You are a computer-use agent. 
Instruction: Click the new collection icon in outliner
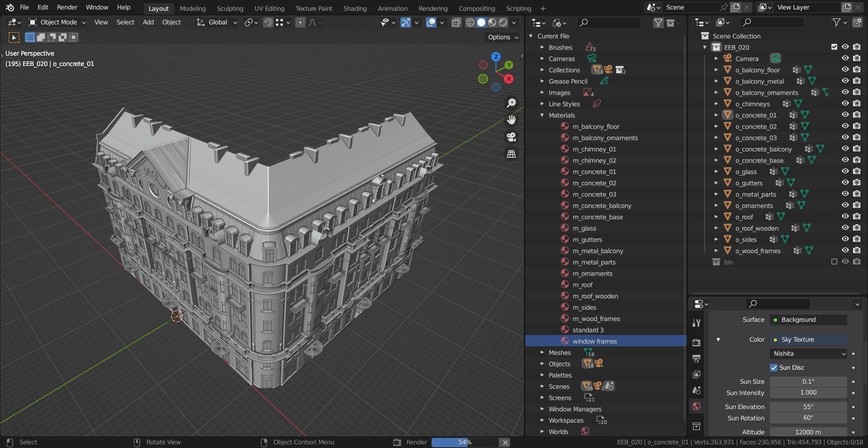point(857,22)
